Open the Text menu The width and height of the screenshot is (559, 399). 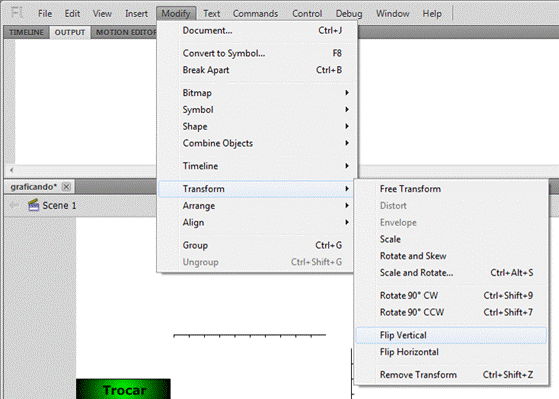[x=211, y=14]
